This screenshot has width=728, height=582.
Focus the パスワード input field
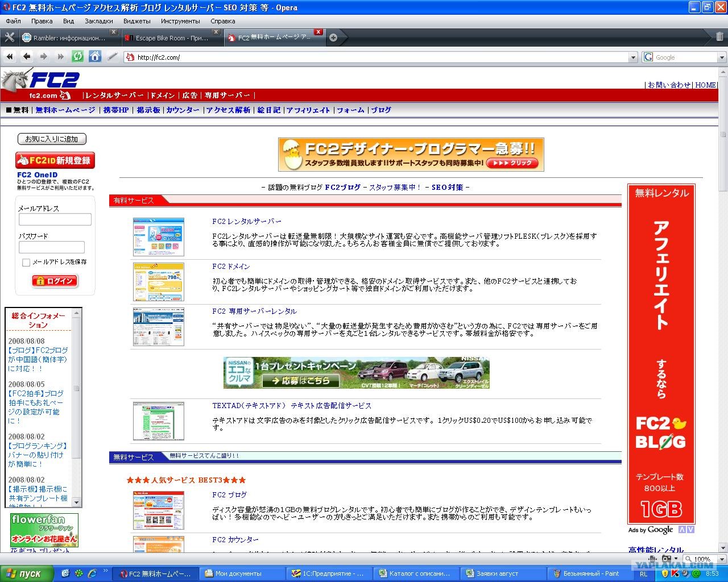click(52, 247)
